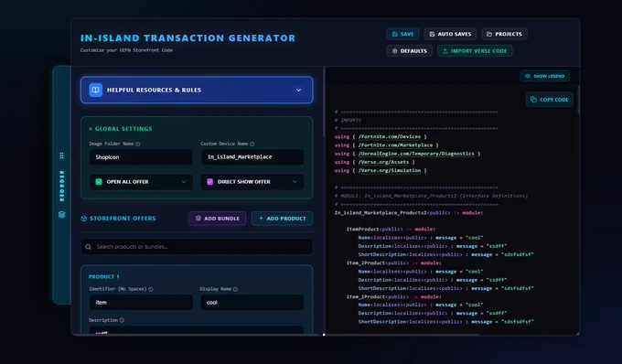This screenshot has height=364, width=622.
Task: Open the Projects panel
Action: click(504, 34)
